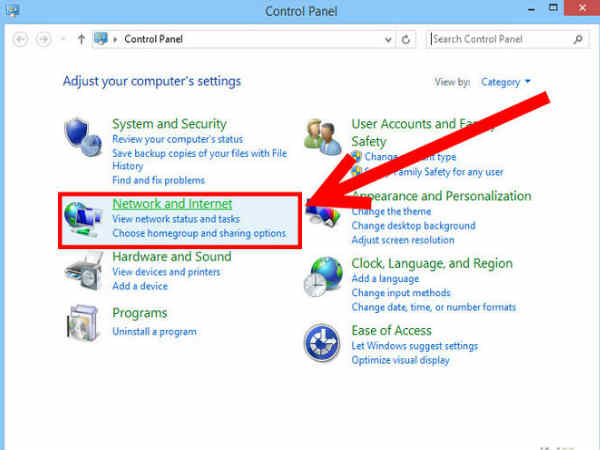Open Appearance and Personalization category
The width and height of the screenshot is (600, 450).
tap(441, 196)
